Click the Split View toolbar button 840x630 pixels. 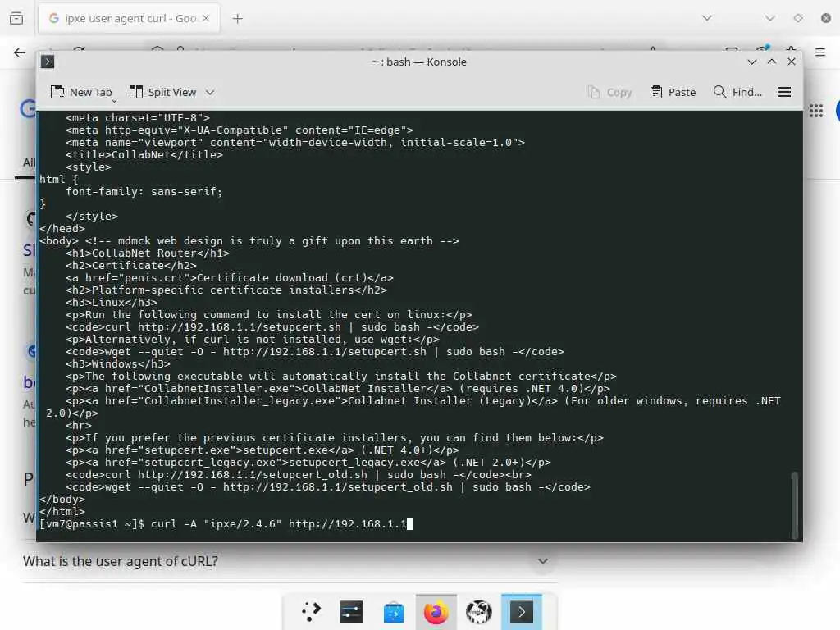click(x=163, y=92)
